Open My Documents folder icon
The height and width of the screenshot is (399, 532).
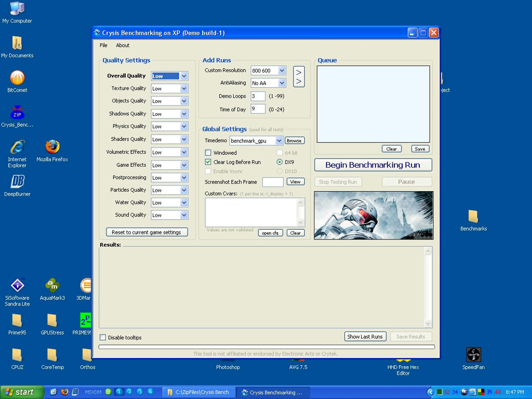17,47
